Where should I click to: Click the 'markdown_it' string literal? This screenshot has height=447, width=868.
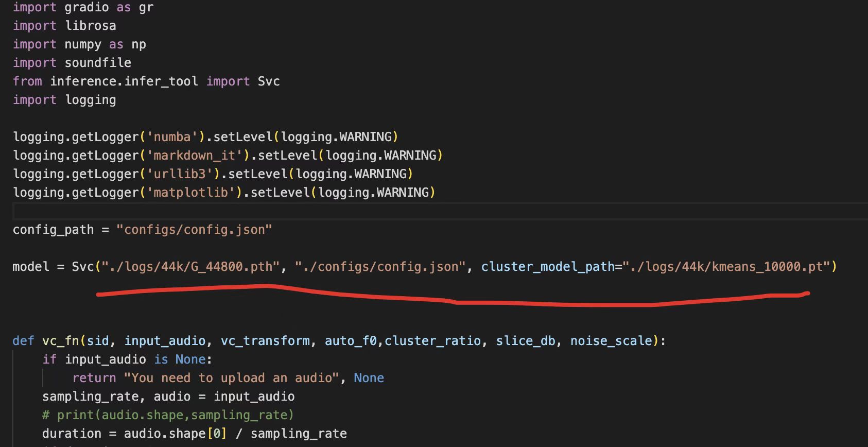tap(195, 156)
